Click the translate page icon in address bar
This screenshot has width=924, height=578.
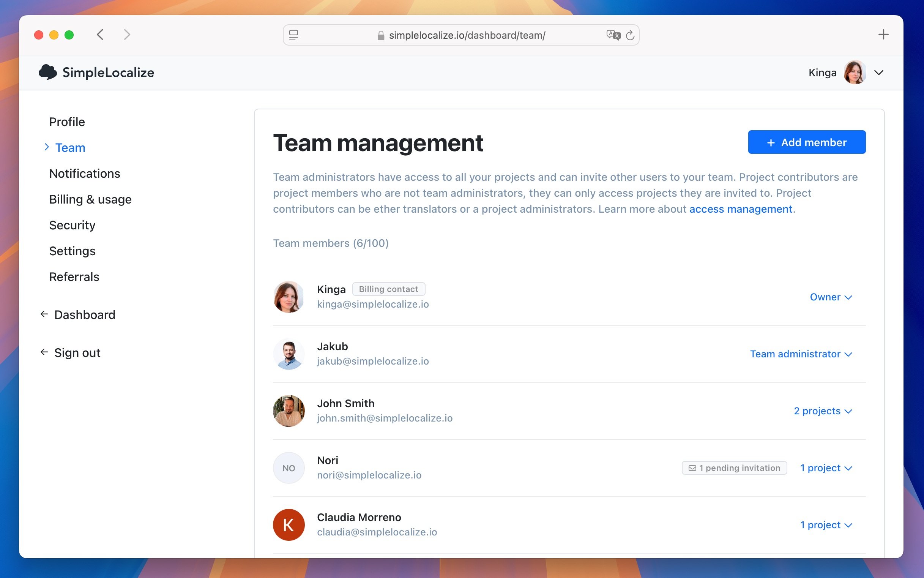click(x=613, y=35)
